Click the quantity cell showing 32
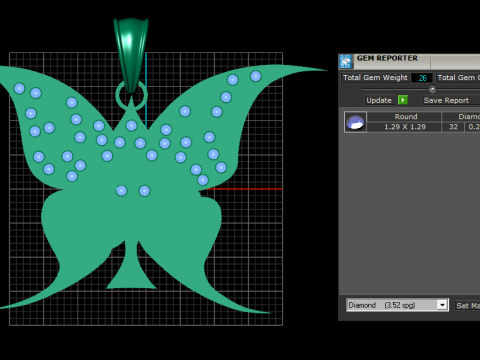This screenshot has width=480, height=360. point(453,127)
